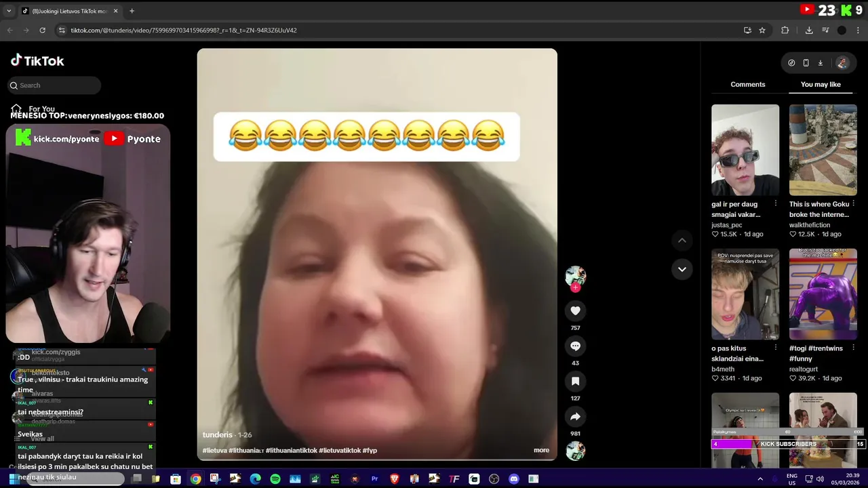Go to previous video with up chevron
Screen dimensions: 868x488
click(682, 241)
